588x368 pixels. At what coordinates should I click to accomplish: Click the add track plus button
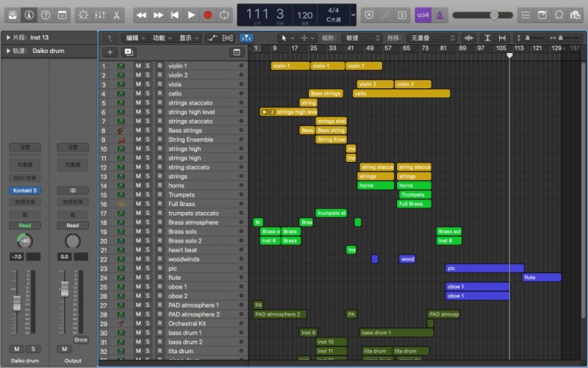coord(110,52)
